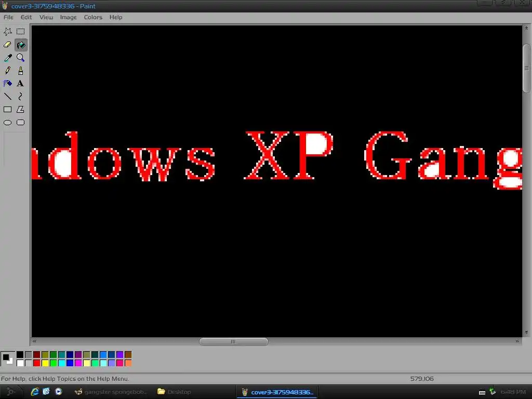This screenshot has width=532, height=399.
Task: Click the quick launch icon beside Internet Explorer
Action: point(46,392)
